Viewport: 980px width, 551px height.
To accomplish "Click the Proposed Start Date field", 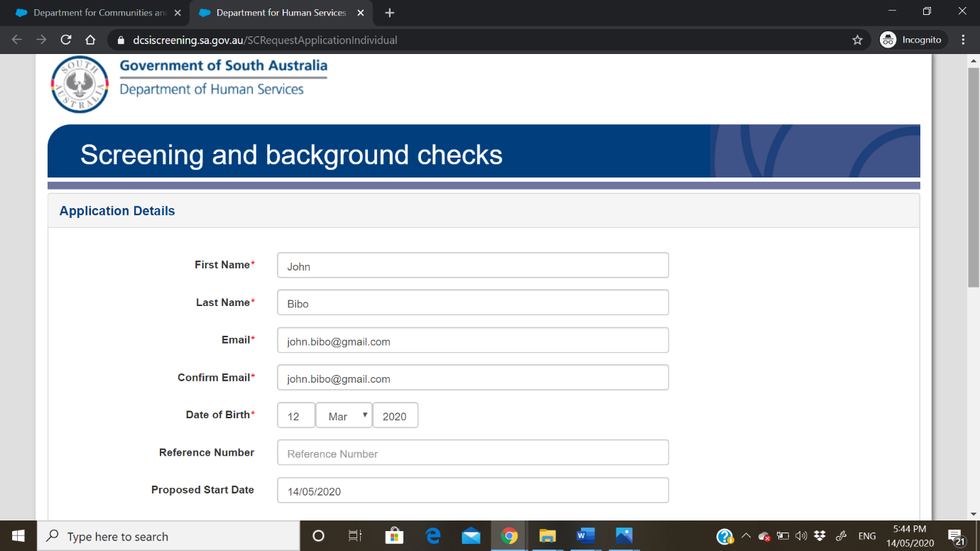I will pos(473,490).
